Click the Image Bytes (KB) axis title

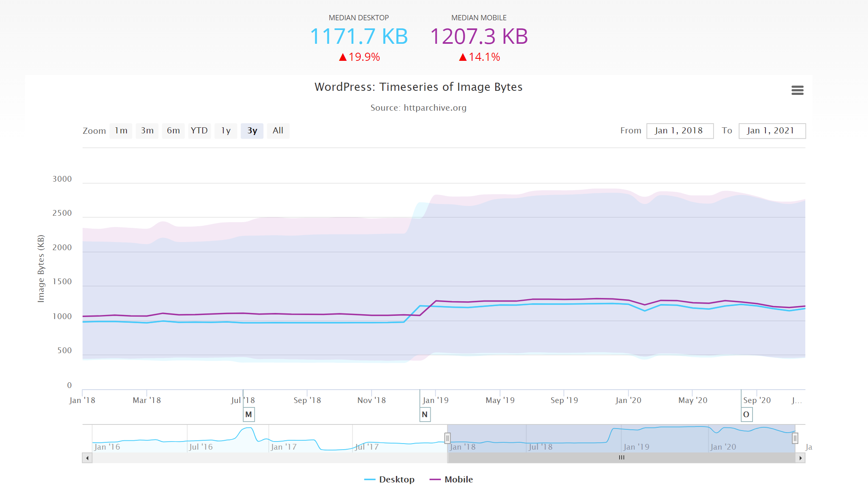point(41,268)
